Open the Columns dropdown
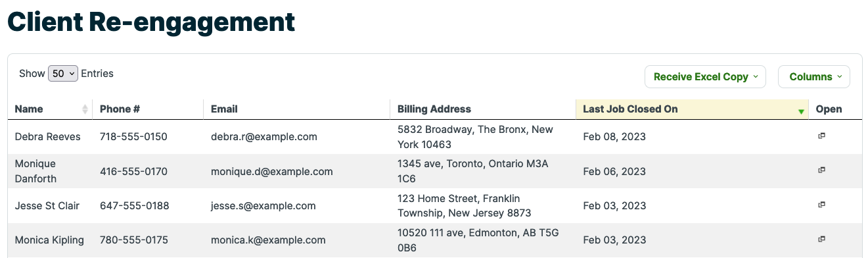868x258 pixels. click(813, 77)
